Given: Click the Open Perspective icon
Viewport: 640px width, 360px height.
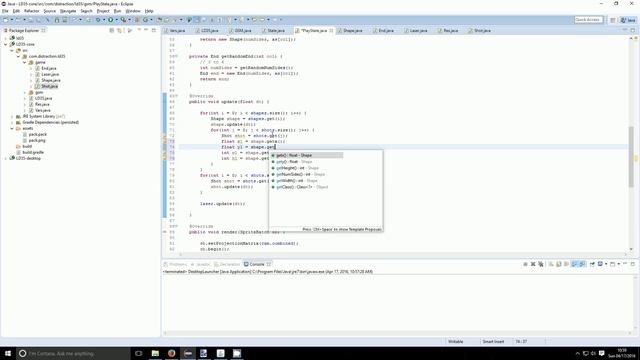Looking at the screenshot, I should tap(613, 20).
